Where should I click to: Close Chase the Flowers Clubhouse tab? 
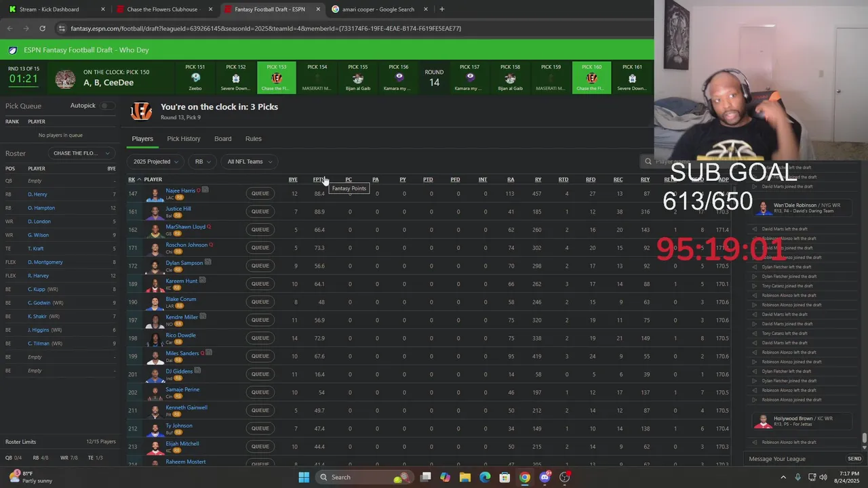[x=211, y=9]
